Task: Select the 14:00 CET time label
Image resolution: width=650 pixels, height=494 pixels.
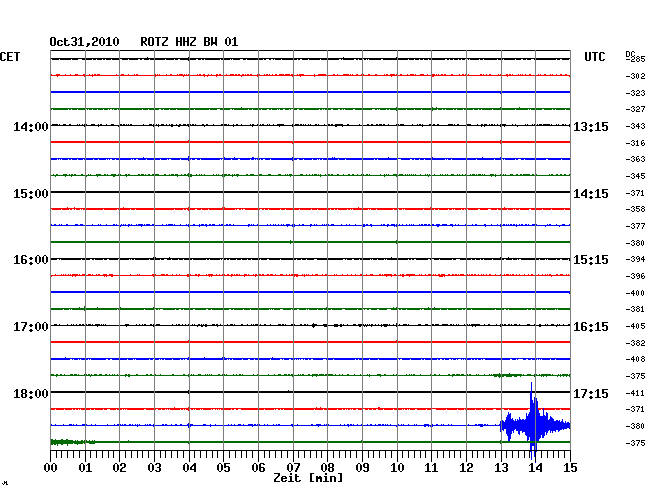Action: click(31, 126)
